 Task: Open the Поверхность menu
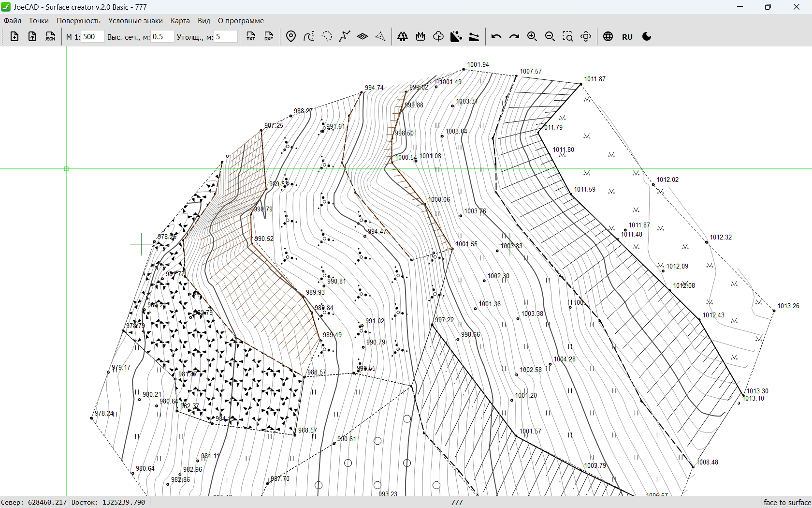coord(78,21)
